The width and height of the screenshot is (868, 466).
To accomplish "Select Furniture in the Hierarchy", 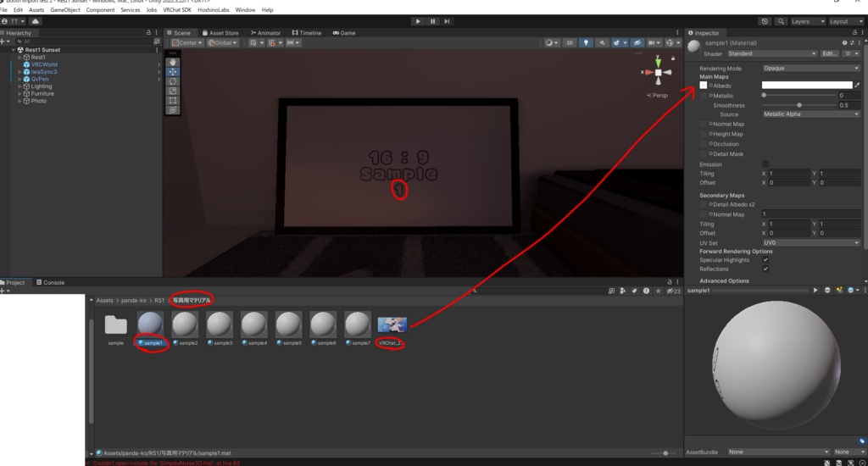I will [42, 93].
